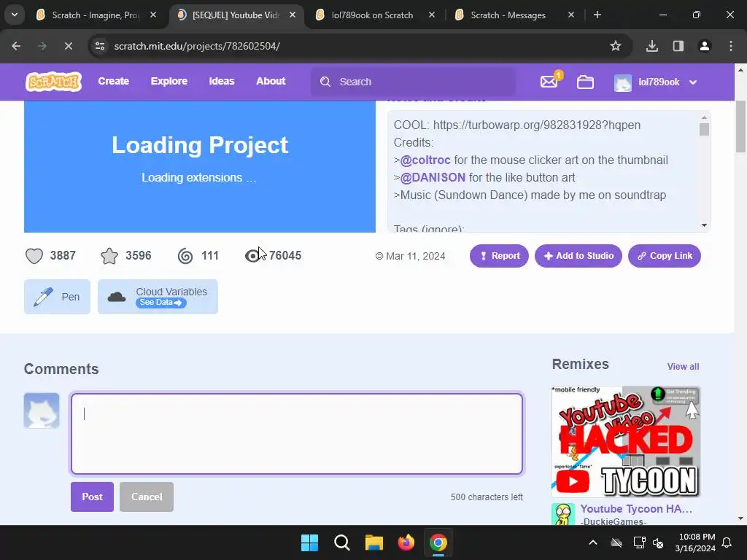The image size is (747, 560).
Task: Post the comment
Action: (x=92, y=497)
